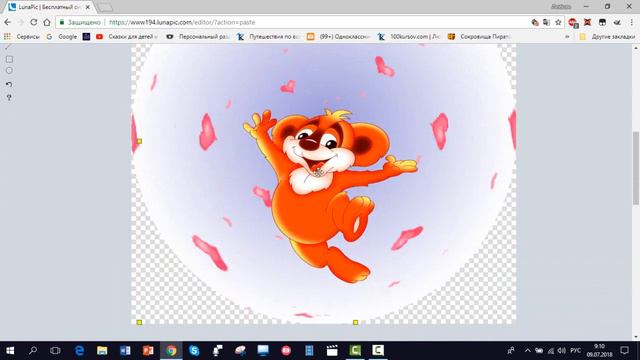
Task: Open the Chrome three-dot menu
Action: 632,22
